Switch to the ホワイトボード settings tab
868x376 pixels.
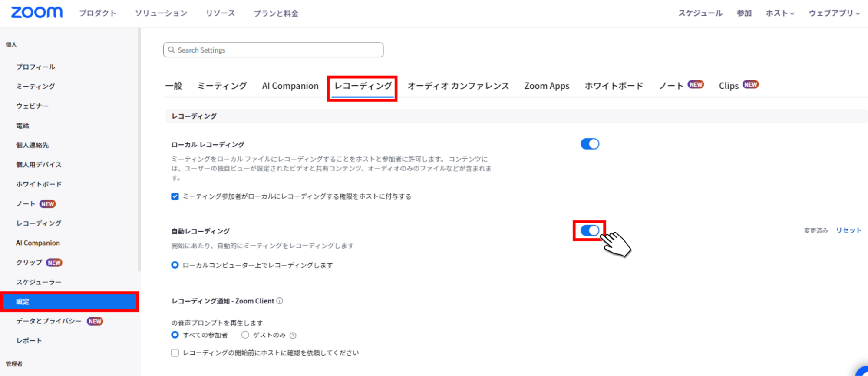click(614, 86)
